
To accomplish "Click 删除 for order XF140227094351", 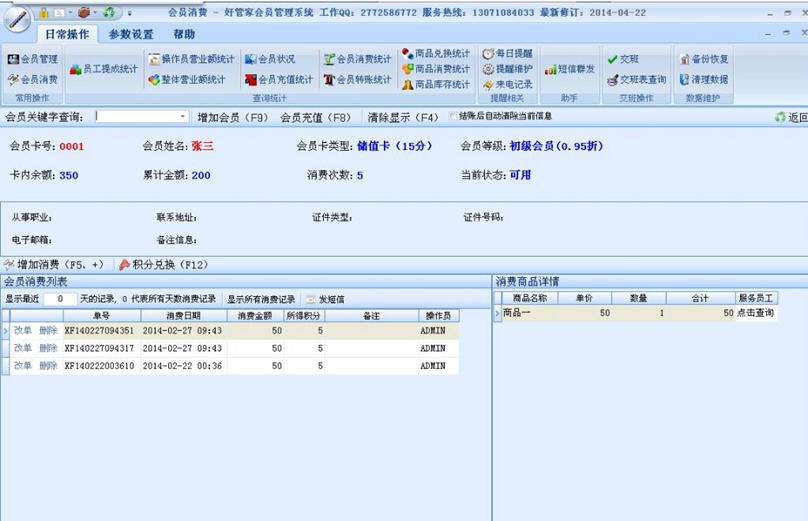I will click(x=48, y=330).
